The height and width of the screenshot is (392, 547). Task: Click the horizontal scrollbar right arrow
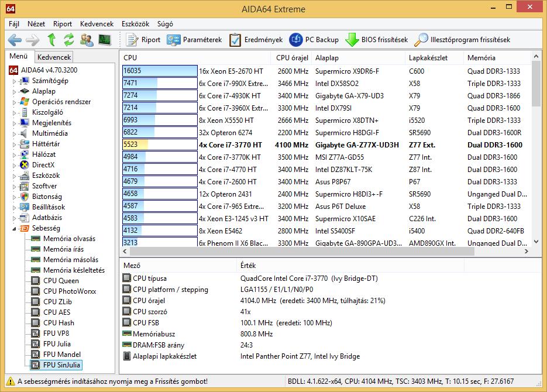527,251
